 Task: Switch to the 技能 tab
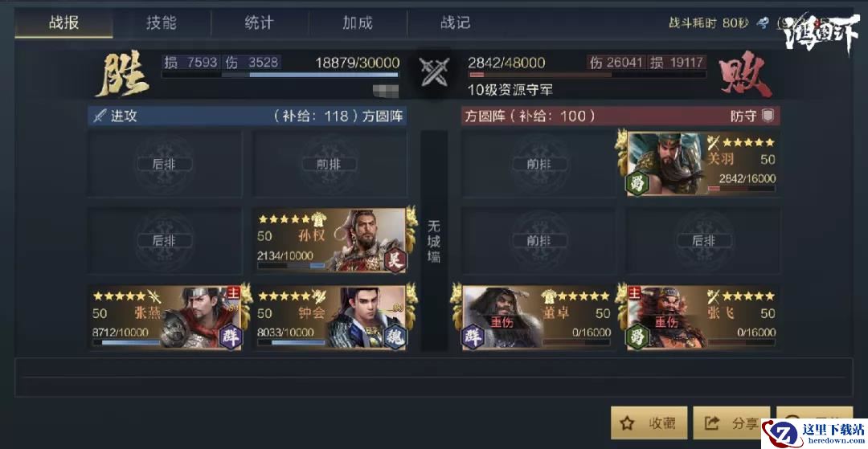tap(162, 22)
